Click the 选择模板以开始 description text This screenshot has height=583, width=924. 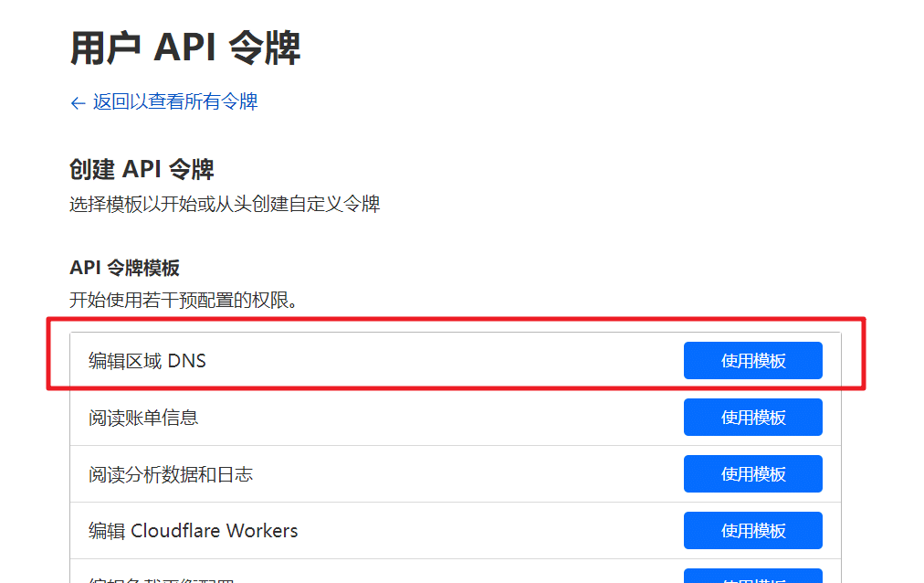pyautogui.click(x=224, y=204)
